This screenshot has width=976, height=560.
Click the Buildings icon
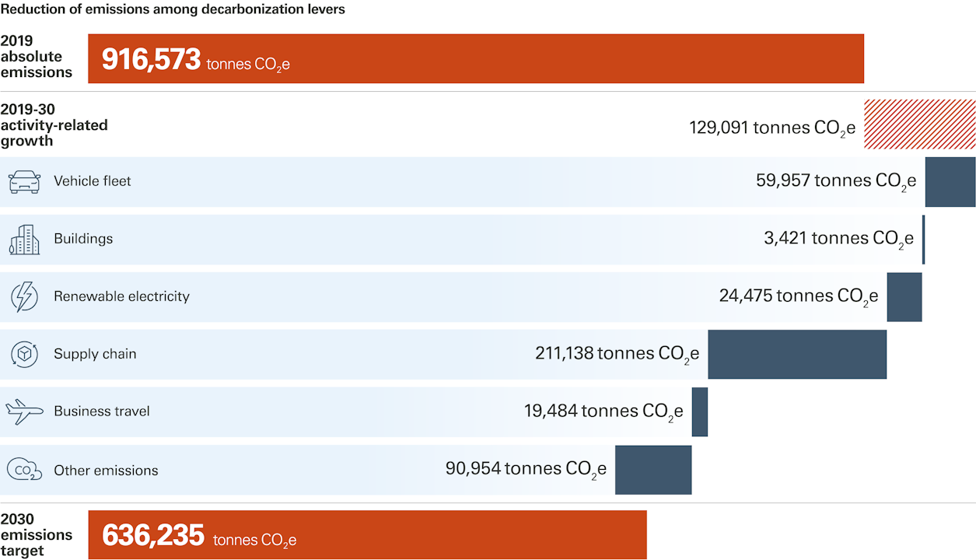pos(24,239)
